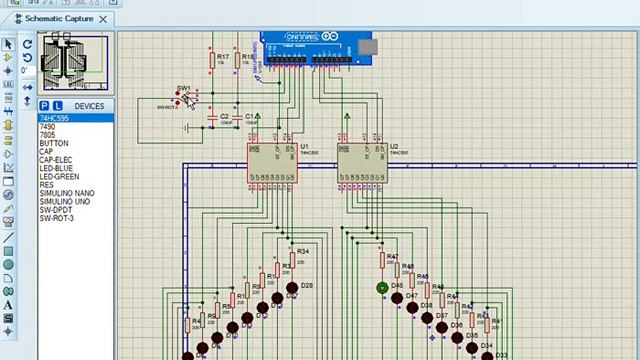
Task: Close the Schematic Capture tab
Action: (103, 19)
